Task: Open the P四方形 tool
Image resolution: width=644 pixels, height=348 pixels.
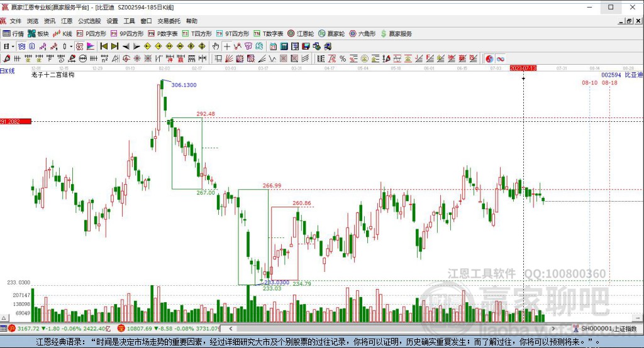Action: pos(91,34)
